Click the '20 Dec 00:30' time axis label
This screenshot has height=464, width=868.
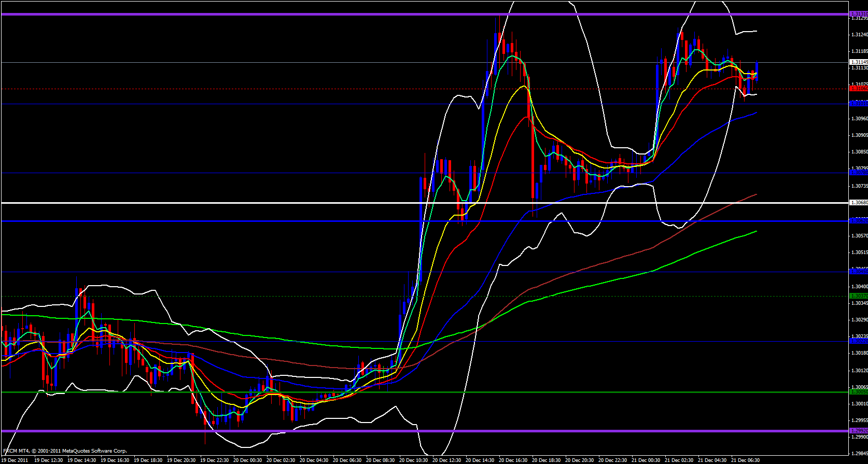coord(247,460)
